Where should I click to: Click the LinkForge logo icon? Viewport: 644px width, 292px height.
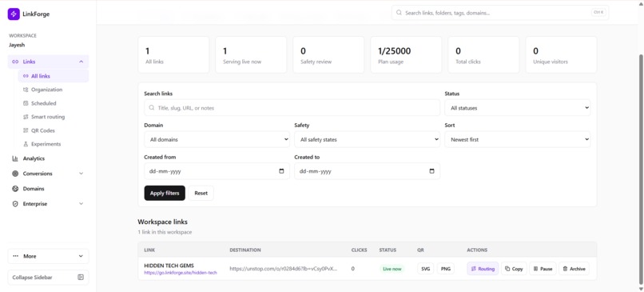tap(14, 14)
